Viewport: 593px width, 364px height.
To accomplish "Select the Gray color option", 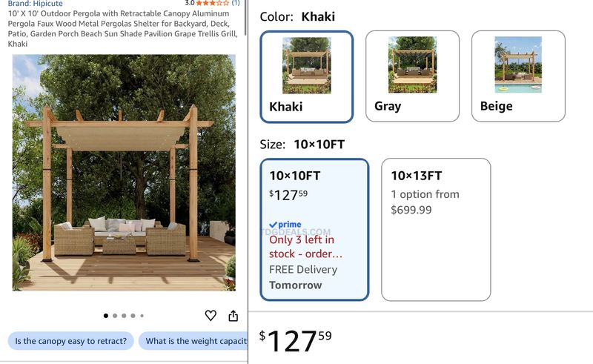I will point(413,76).
